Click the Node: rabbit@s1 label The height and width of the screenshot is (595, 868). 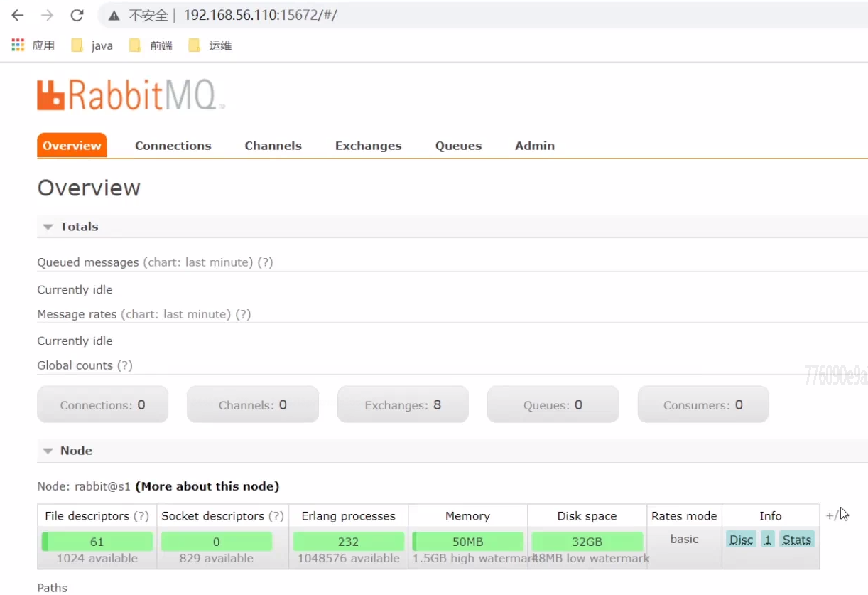coord(84,487)
